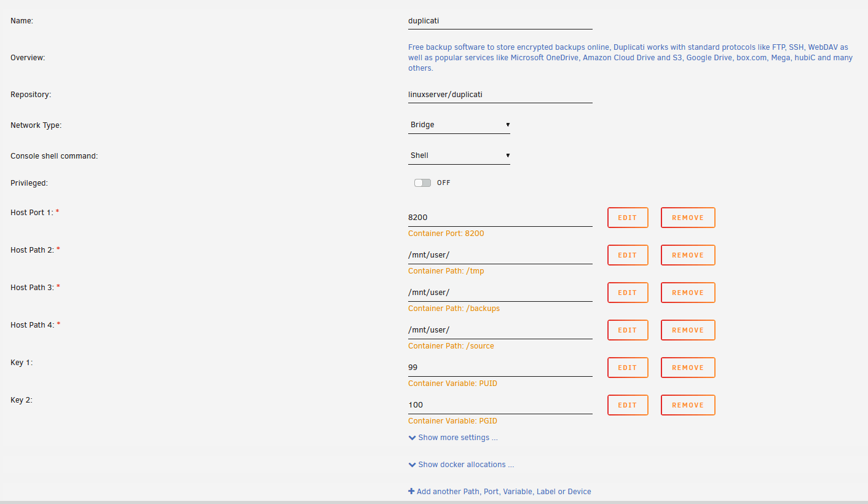Remove Host Path 2 mapping
Viewport: 868px width, 504px height.
pyautogui.click(x=688, y=255)
